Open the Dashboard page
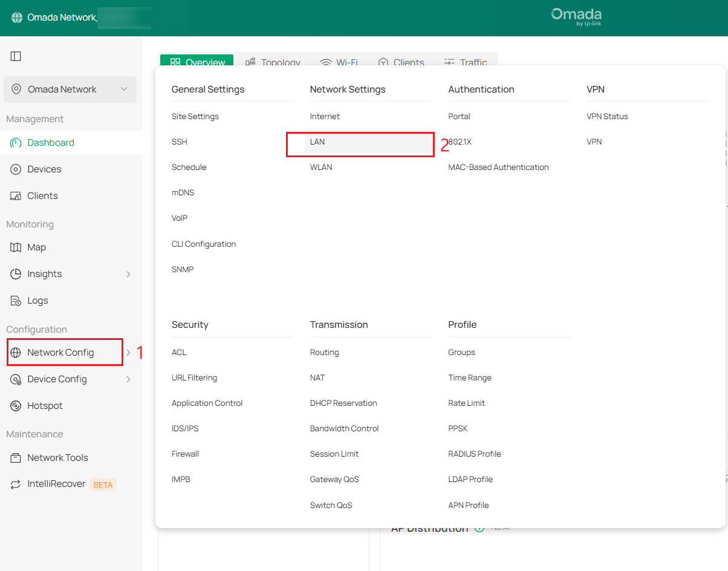The image size is (728, 571). pyautogui.click(x=51, y=142)
